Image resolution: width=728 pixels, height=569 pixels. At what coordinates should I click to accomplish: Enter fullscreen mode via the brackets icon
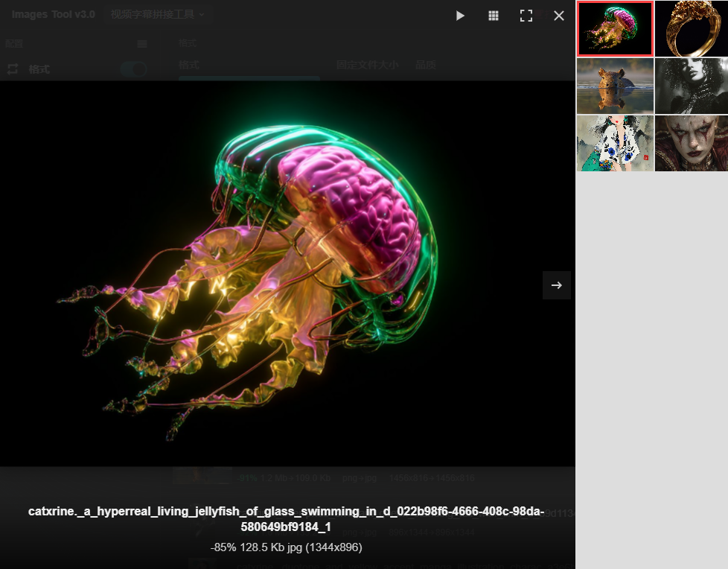click(x=526, y=16)
